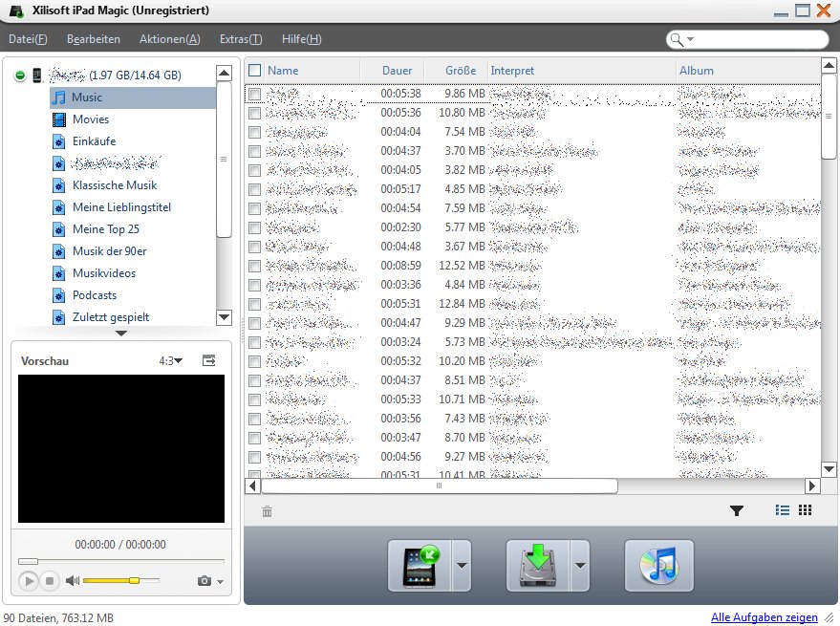Click the filter funnel icon

[x=737, y=510]
